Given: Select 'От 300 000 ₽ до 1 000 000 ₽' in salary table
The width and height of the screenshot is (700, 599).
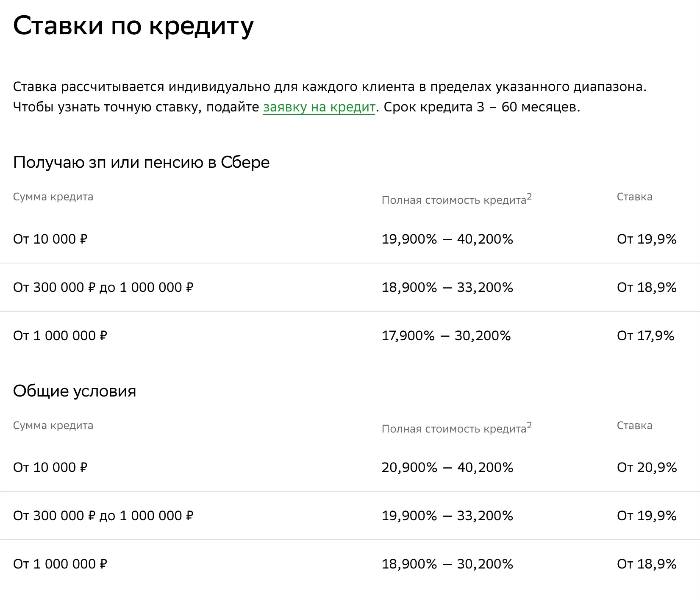Looking at the screenshot, I should point(103,288).
